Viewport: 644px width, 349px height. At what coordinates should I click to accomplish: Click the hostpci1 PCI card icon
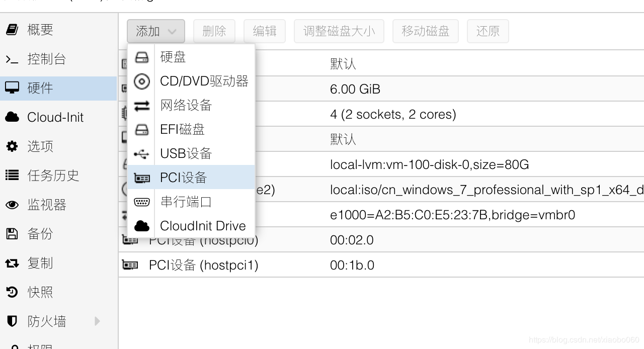tap(130, 265)
